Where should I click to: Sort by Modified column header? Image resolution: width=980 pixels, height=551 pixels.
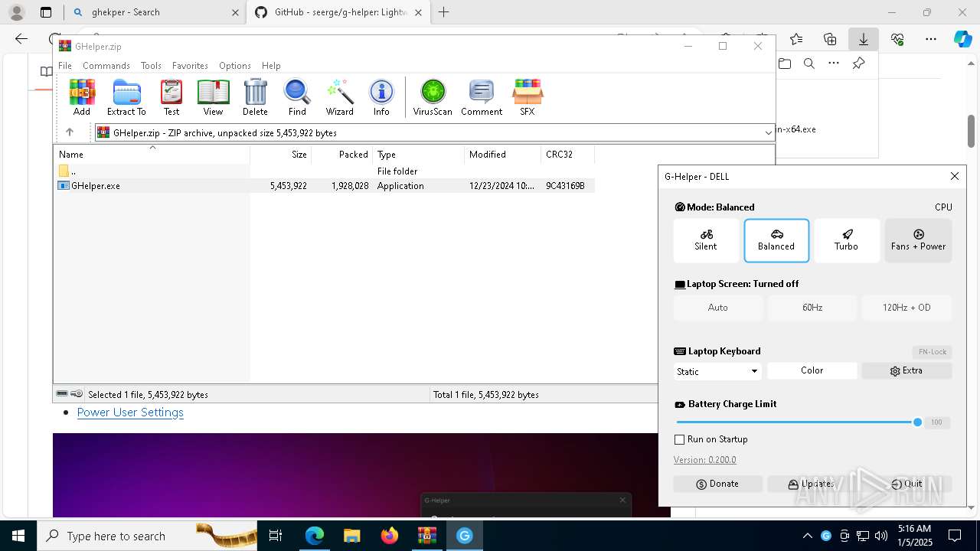[503, 155]
